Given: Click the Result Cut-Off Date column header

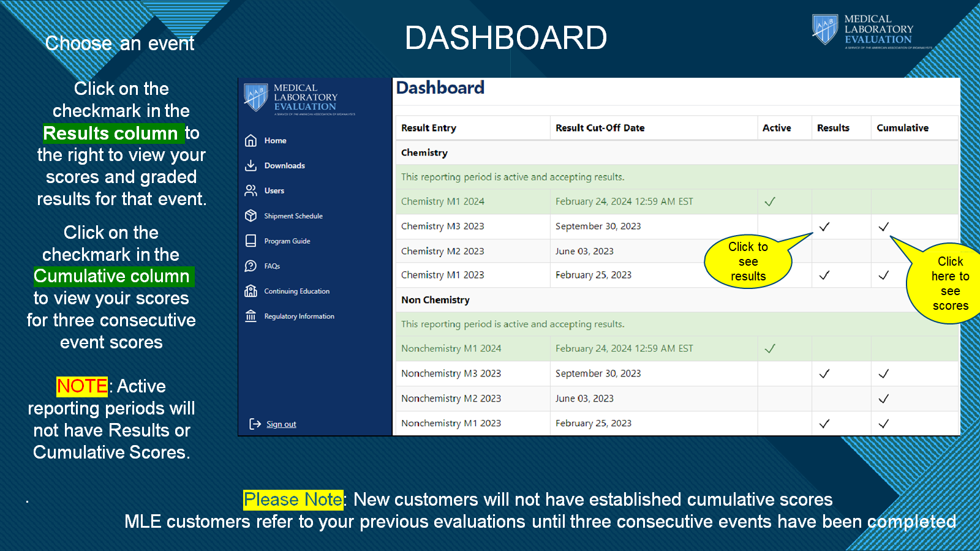Looking at the screenshot, I should [x=600, y=128].
